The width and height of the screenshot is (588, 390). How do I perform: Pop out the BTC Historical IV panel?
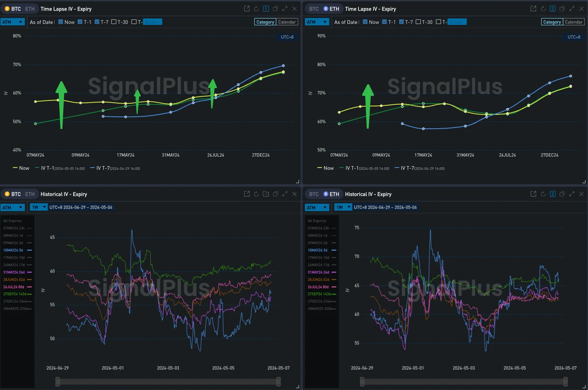pyautogui.click(x=247, y=194)
